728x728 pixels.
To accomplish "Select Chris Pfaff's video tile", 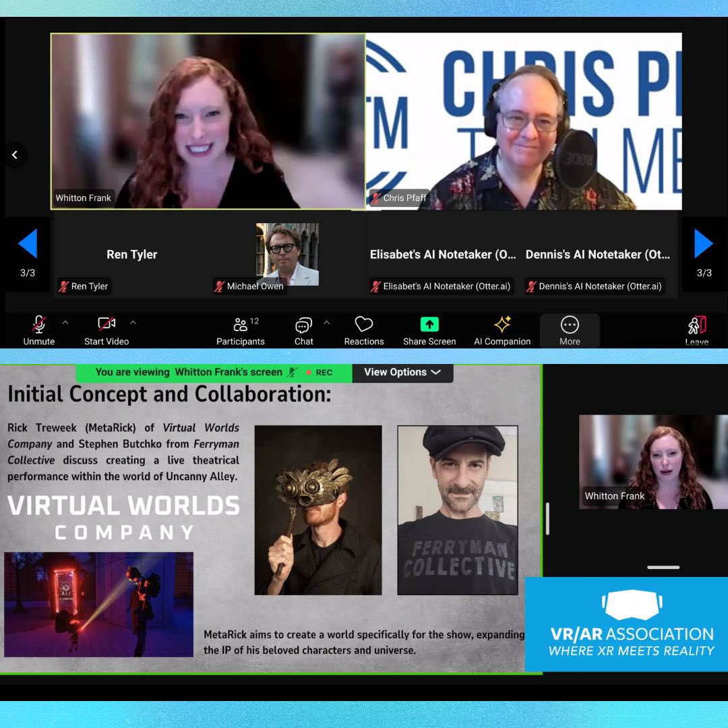I will coord(524,121).
